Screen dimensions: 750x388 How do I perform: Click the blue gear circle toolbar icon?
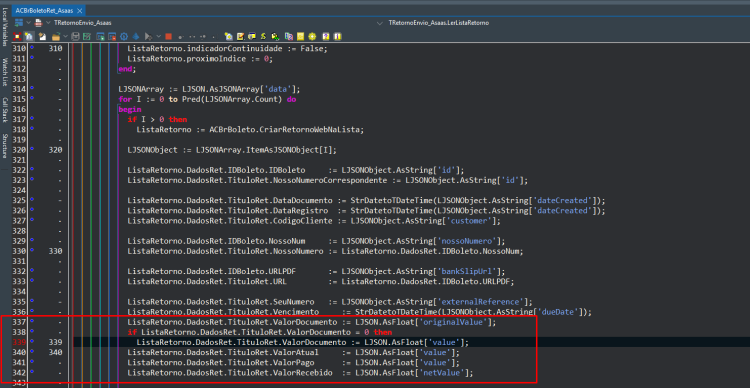(x=124, y=36)
